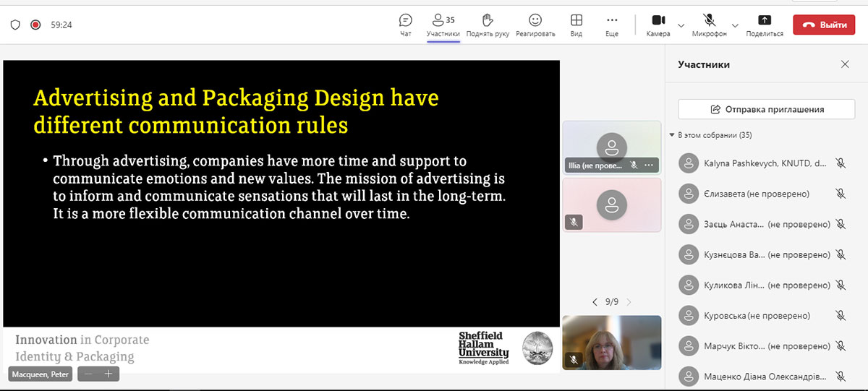Click Поделиться share screen button

tap(765, 25)
